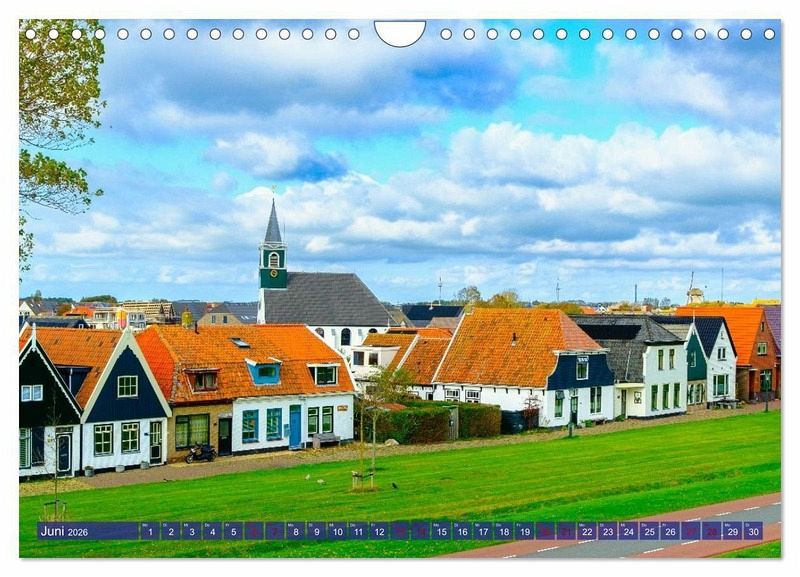800x577 pixels.
Task: Select date cell 18 in the calendar strip
Action: point(504,531)
